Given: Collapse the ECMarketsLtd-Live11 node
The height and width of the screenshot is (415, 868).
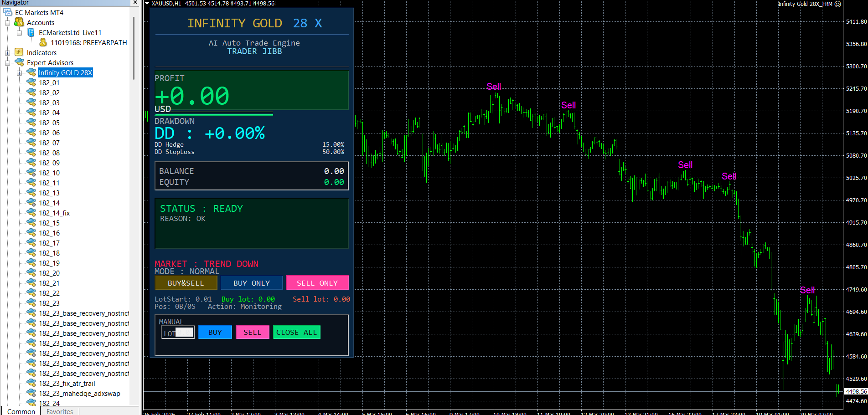Looking at the screenshot, I should (19, 33).
